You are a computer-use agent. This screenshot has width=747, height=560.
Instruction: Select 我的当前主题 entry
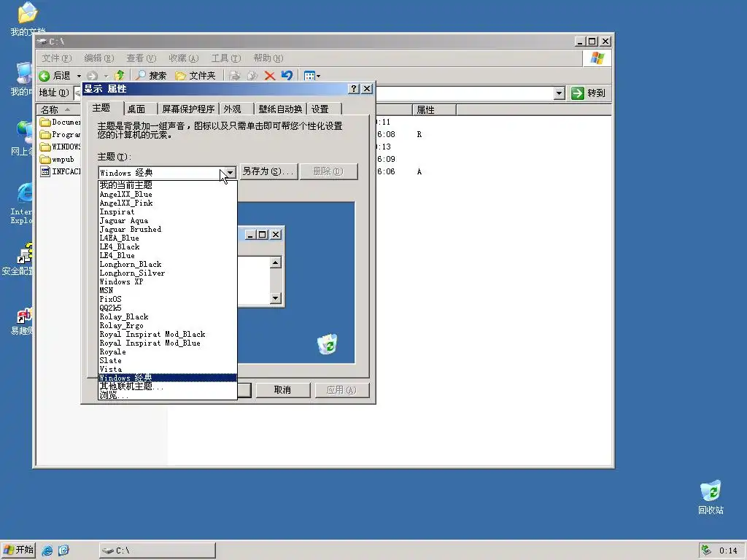[167, 185]
